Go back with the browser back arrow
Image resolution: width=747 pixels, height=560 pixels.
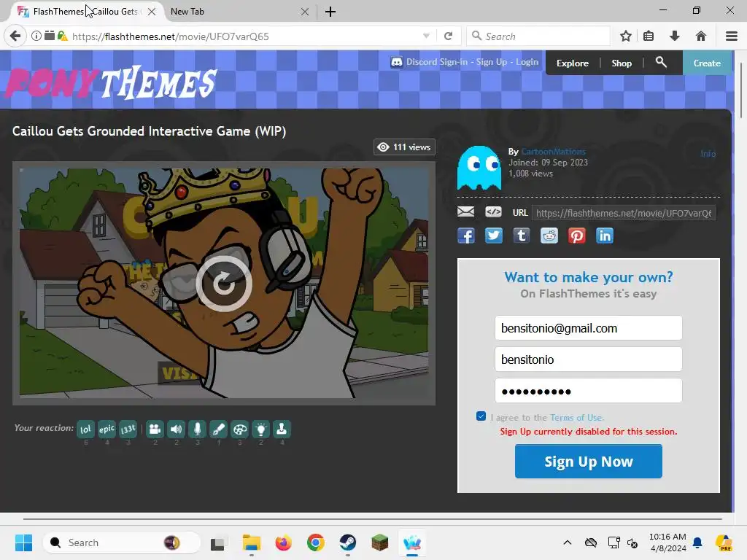pyautogui.click(x=15, y=36)
